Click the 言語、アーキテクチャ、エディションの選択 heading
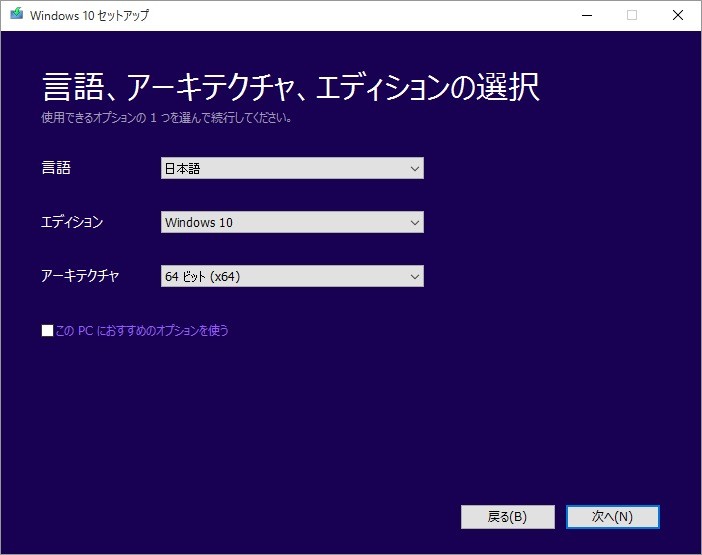 (x=291, y=87)
